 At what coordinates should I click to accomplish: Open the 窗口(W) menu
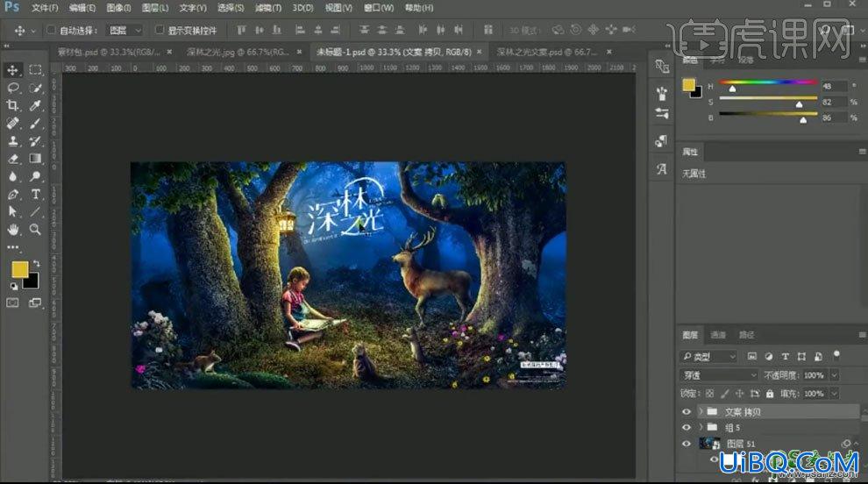[379, 8]
